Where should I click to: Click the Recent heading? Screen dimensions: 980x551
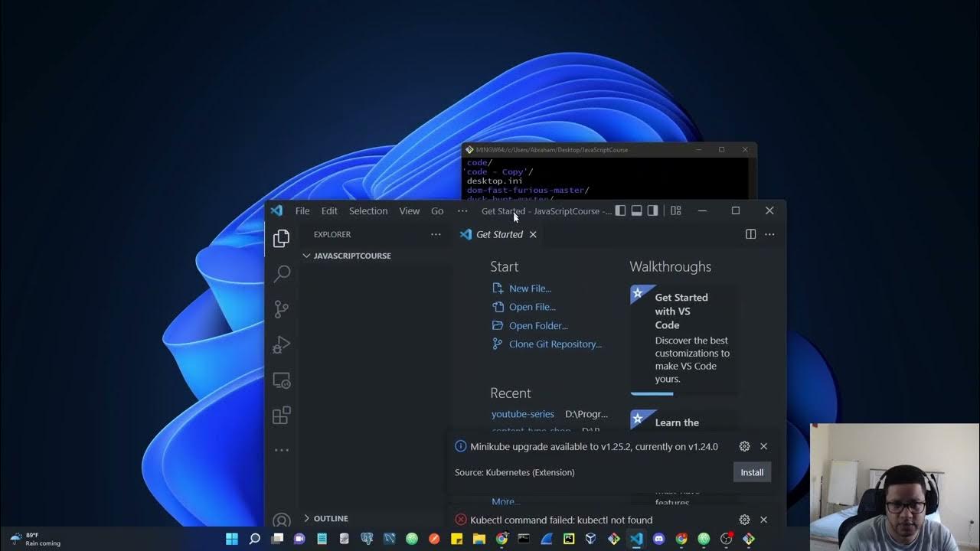click(x=510, y=393)
